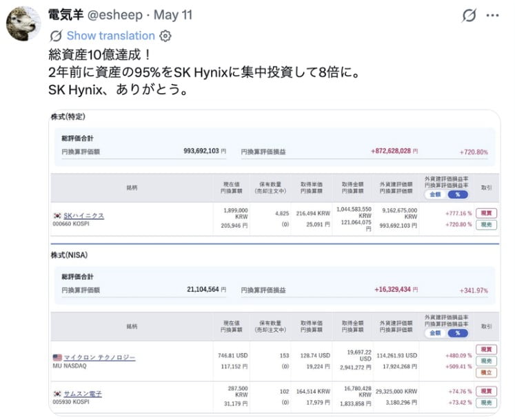The image size is (515, 420).
Task: Click the 4,825 holding quantity
Action: tap(282, 213)
